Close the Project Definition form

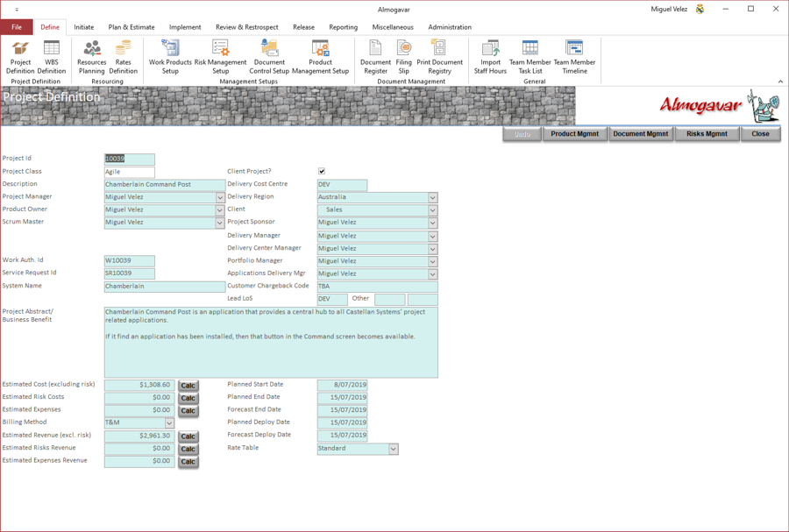760,134
